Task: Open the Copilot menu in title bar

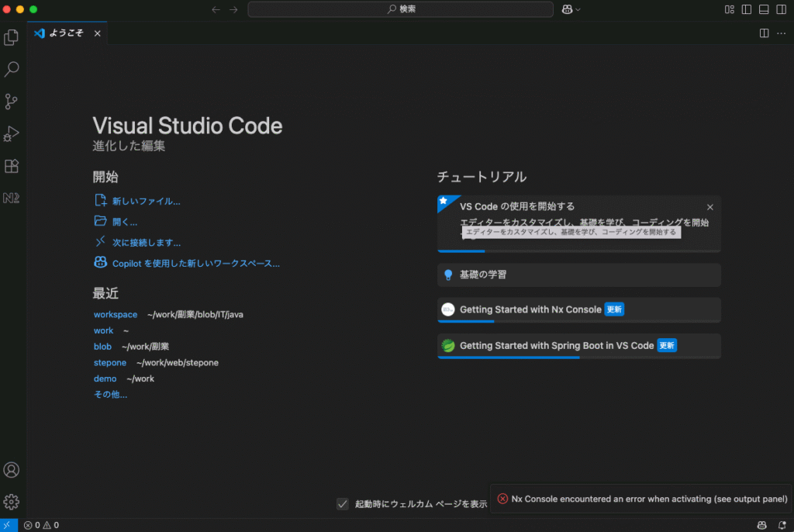Action: (x=571, y=9)
